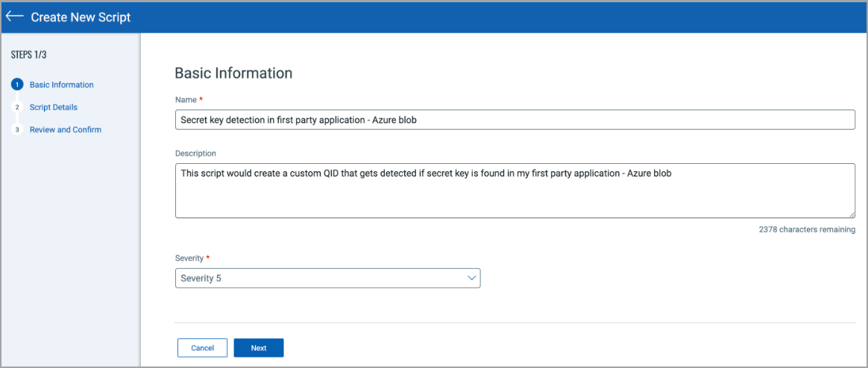This screenshot has height=368, width=868.
Task: Expand Severity list via chevron arrow
Action: point(471,278)
